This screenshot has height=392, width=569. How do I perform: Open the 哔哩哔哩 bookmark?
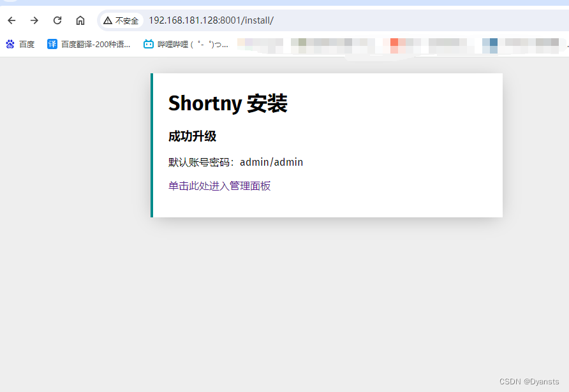click(186, 44)
